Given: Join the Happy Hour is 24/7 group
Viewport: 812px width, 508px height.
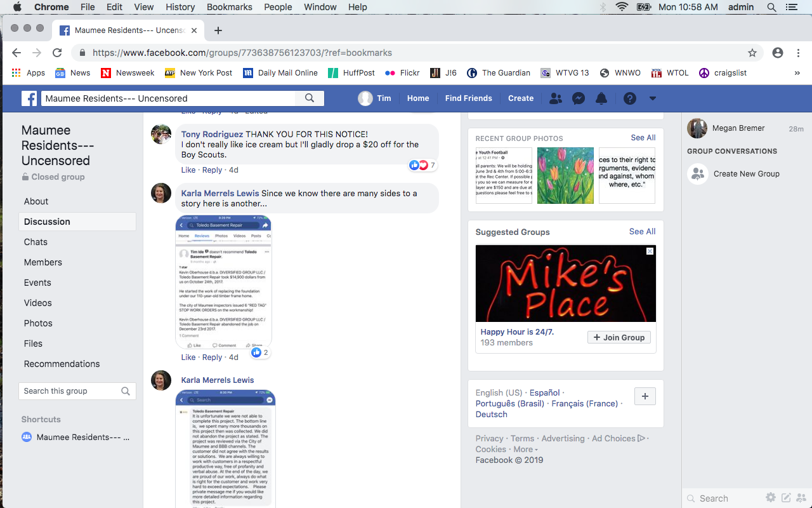Looking at the screenshot, I should tap(619, 338).
